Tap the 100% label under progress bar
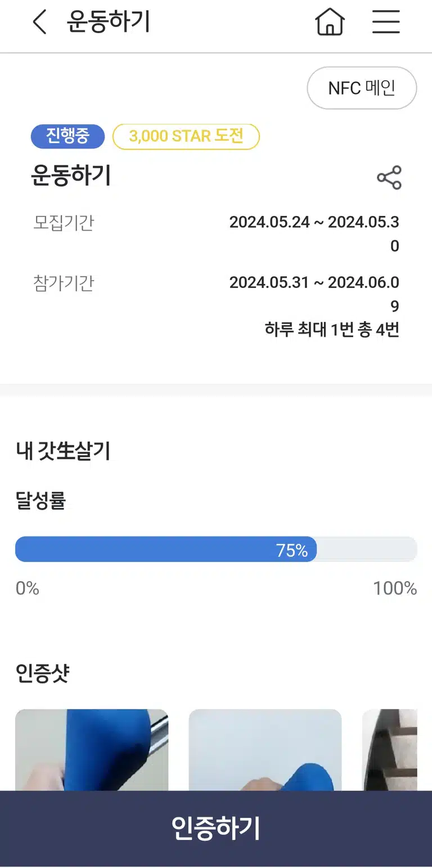The width and height of the screenshot is (432, 868). pos(395,588)
